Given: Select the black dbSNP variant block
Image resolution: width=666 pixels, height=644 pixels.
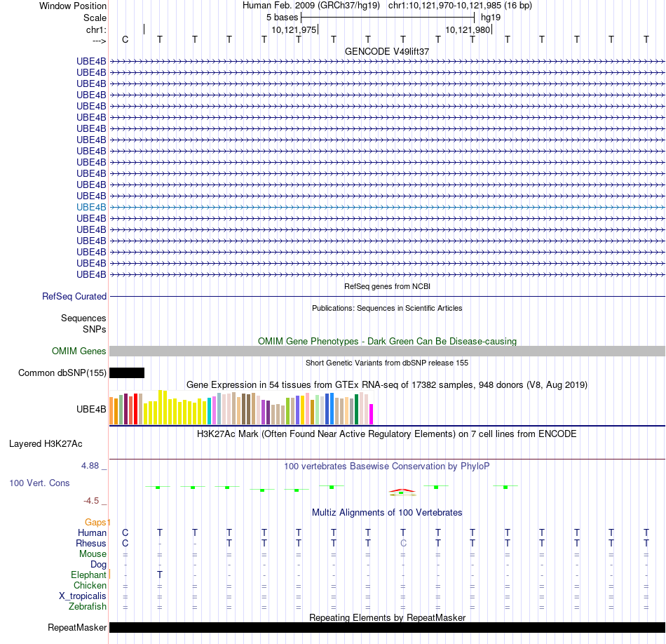Looking at the screenshot, I should click(127, 373).
